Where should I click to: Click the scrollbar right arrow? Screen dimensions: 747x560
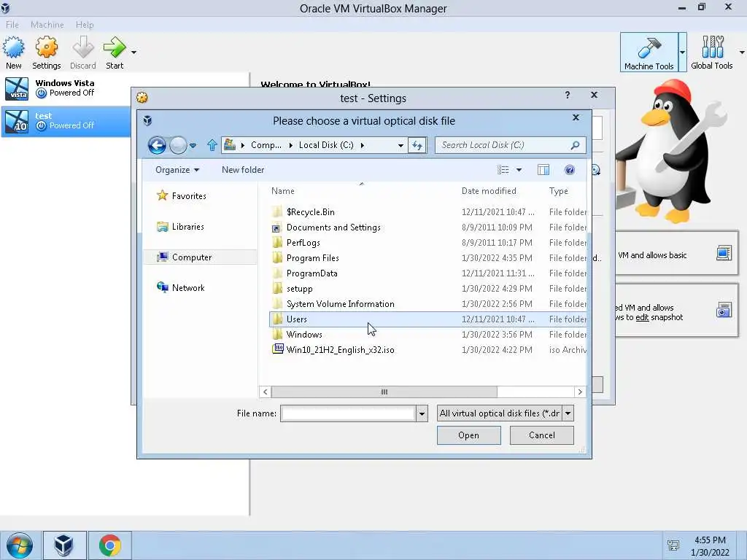pyautogui.click(x=580, y=392)
